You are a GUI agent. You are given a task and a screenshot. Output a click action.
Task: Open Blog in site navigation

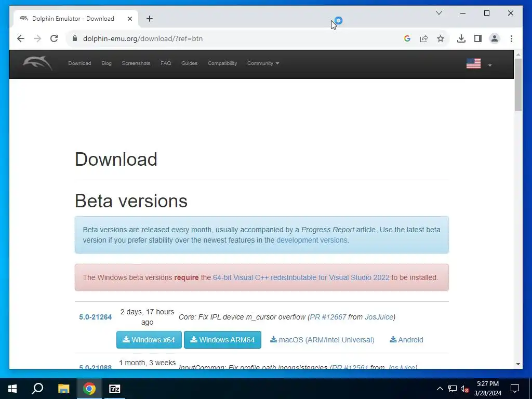point(107,63)
